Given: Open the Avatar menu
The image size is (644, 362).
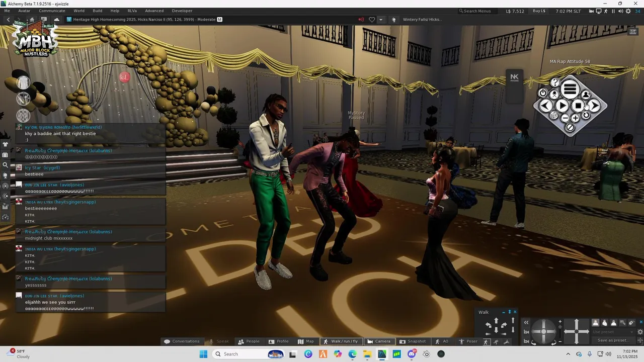Looking at the screenshot, I should tap(24, 11).
